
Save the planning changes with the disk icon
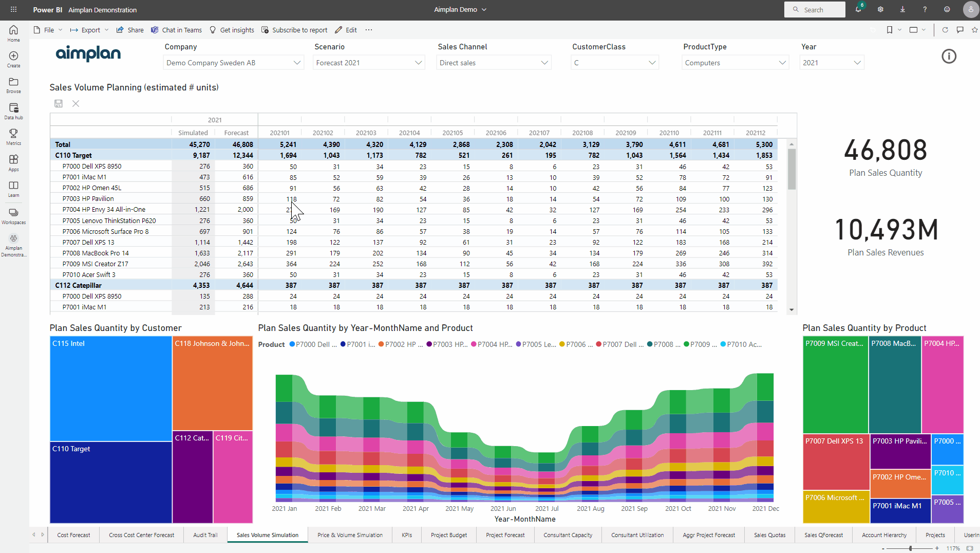point(58,103)
